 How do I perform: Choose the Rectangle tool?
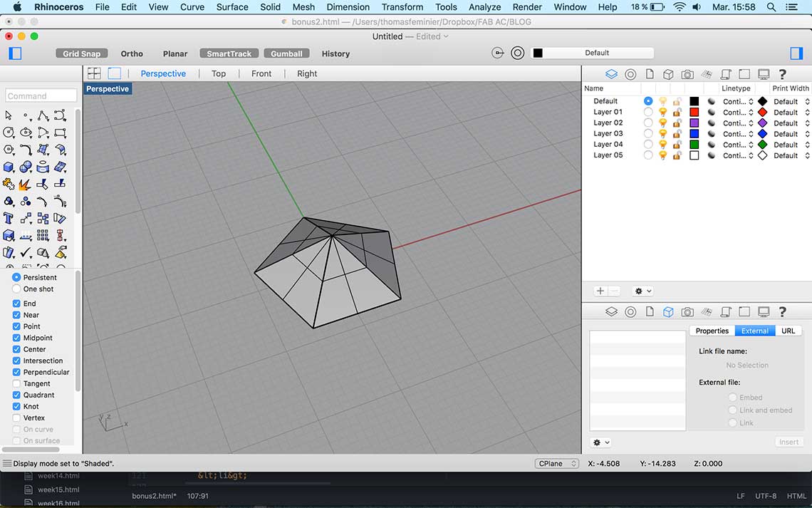[60, 133]
